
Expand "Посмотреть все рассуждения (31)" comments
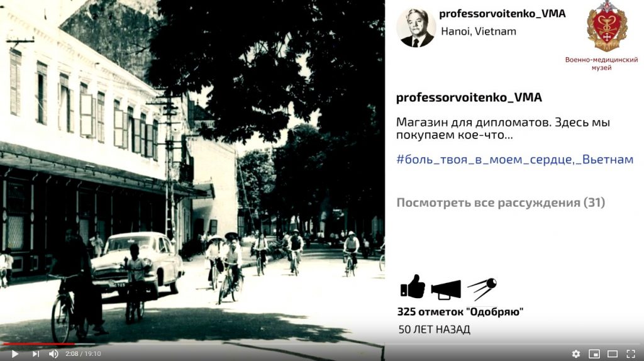click(x=500, y=203)
